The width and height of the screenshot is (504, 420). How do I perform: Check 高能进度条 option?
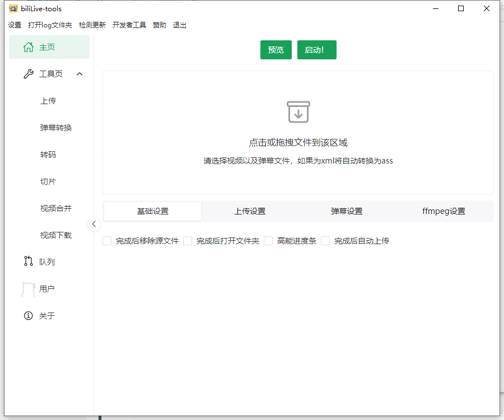pyautogui.click(x=268, y=240)
